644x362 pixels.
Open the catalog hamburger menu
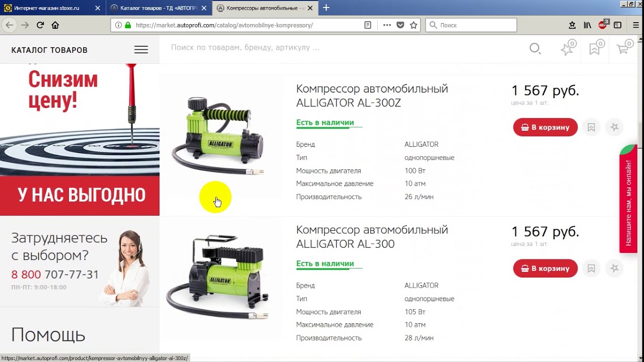click(141, 50)
